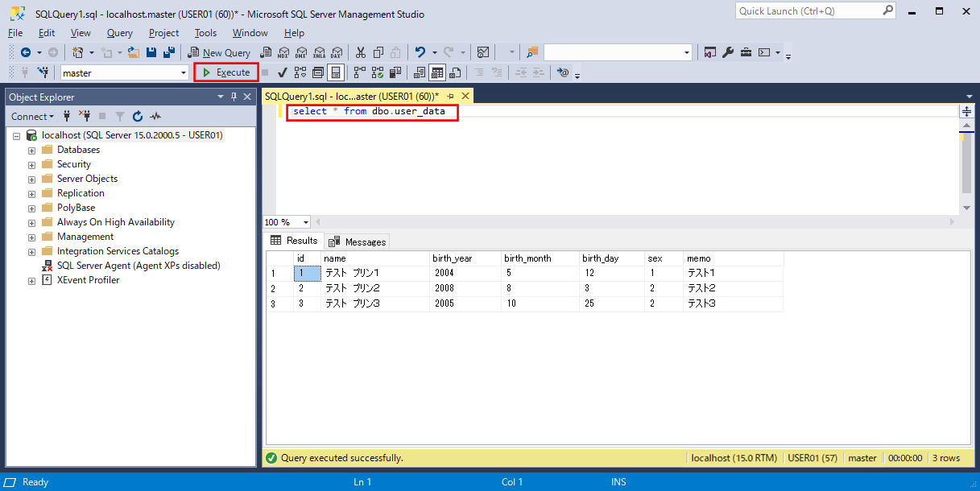
Task: Toggle Results to Grid output mode
Action: pyautogui.click(x=436, y=72)
